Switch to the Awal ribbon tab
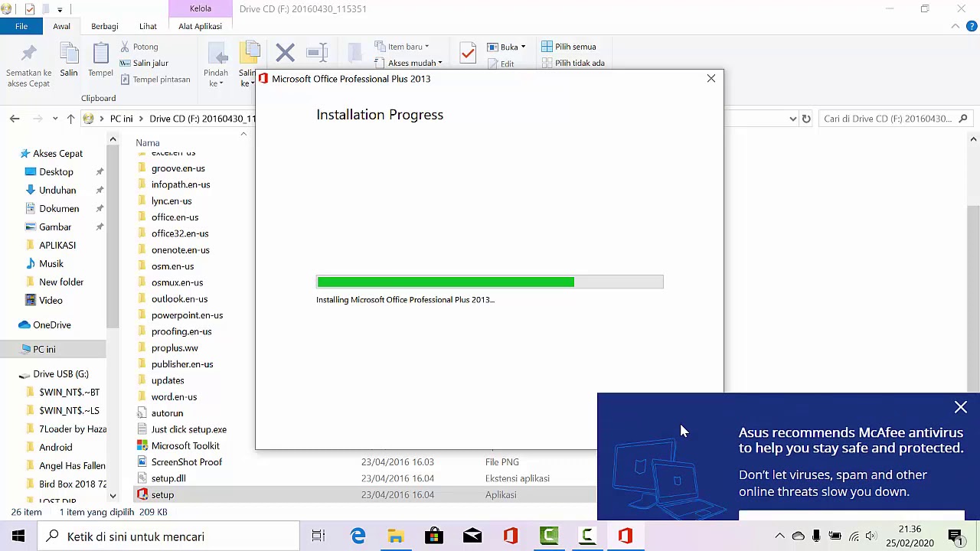This screenshot has height=551, width=980. click(61, 26)
